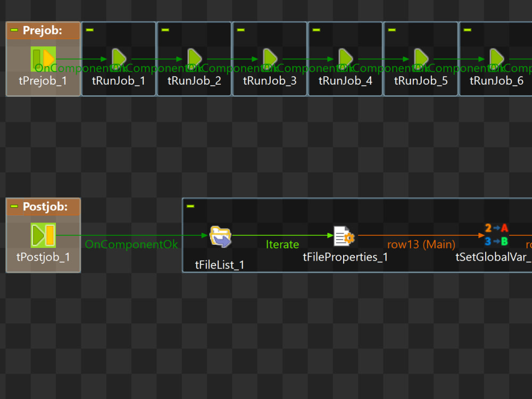Click the Postjob: title label
Screen dimensions: 532x399
point(45,206)
